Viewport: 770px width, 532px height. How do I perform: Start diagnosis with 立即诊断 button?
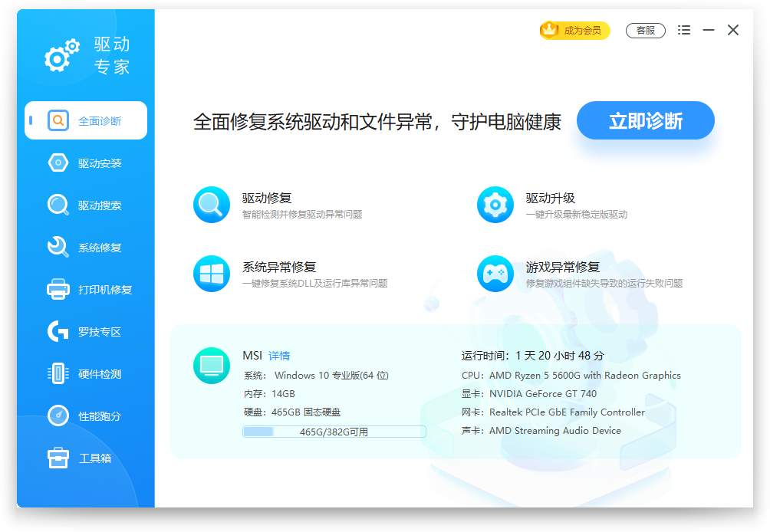point(645,120)
